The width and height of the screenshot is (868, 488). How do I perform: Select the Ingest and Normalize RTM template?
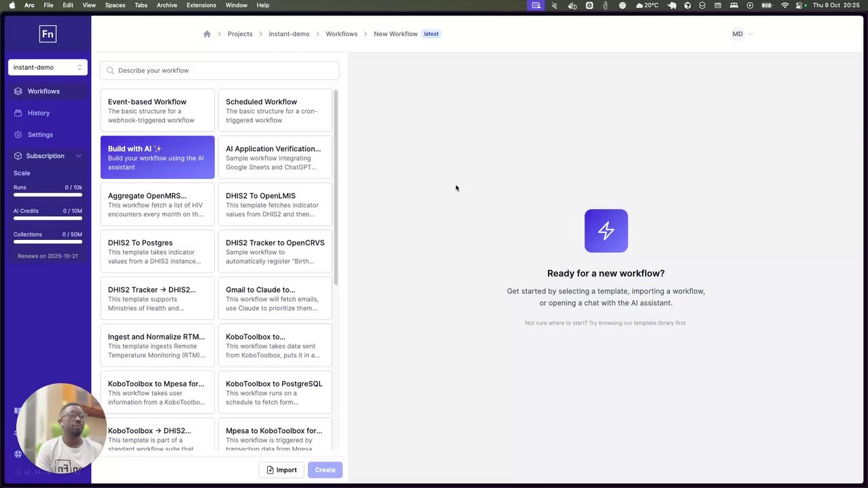pos(157,345)
